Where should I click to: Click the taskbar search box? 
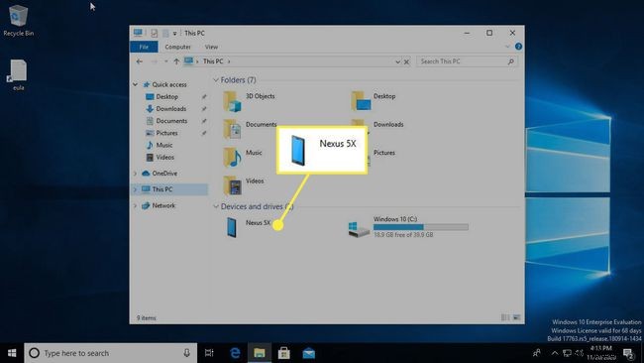(111, 353)
